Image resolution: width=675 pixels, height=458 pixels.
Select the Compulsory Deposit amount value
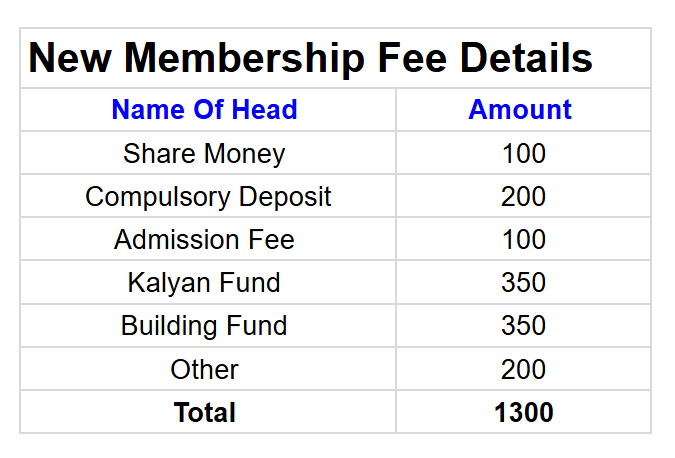click(523, 197)
